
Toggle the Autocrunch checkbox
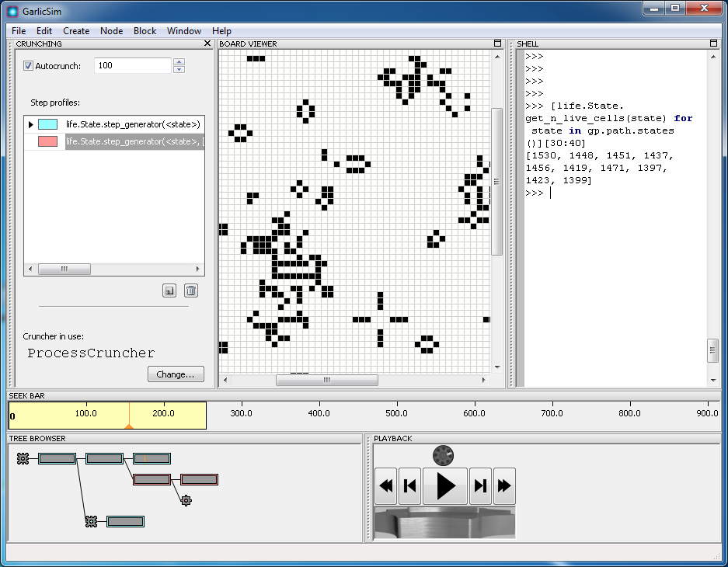coord(29,66)
